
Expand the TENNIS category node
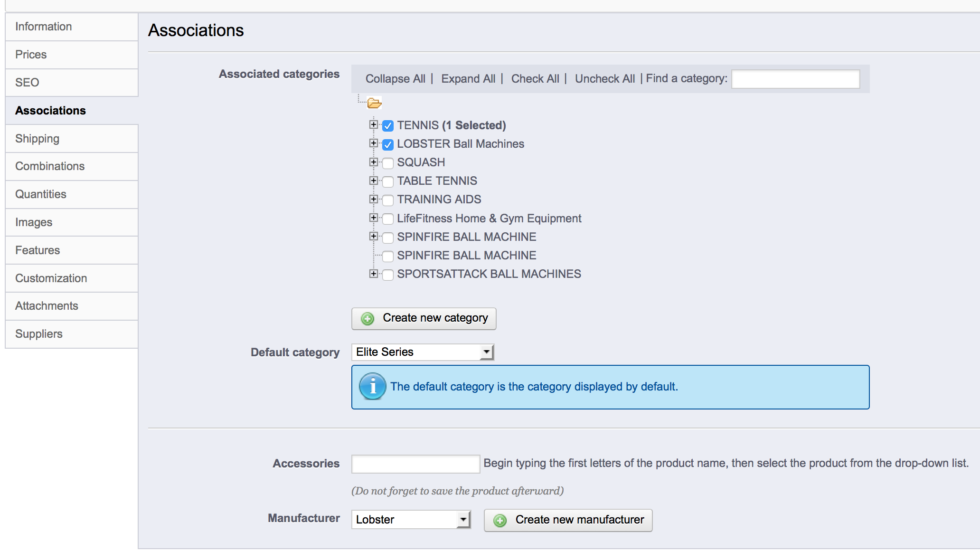click(x=374, y=124)
